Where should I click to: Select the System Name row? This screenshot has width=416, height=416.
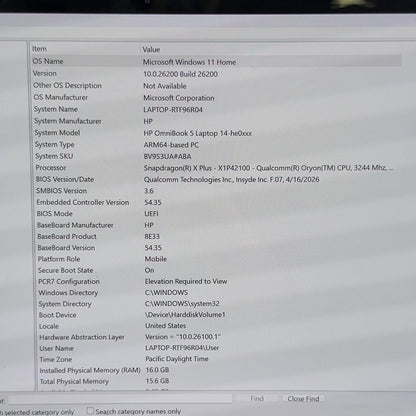[216, 109]
